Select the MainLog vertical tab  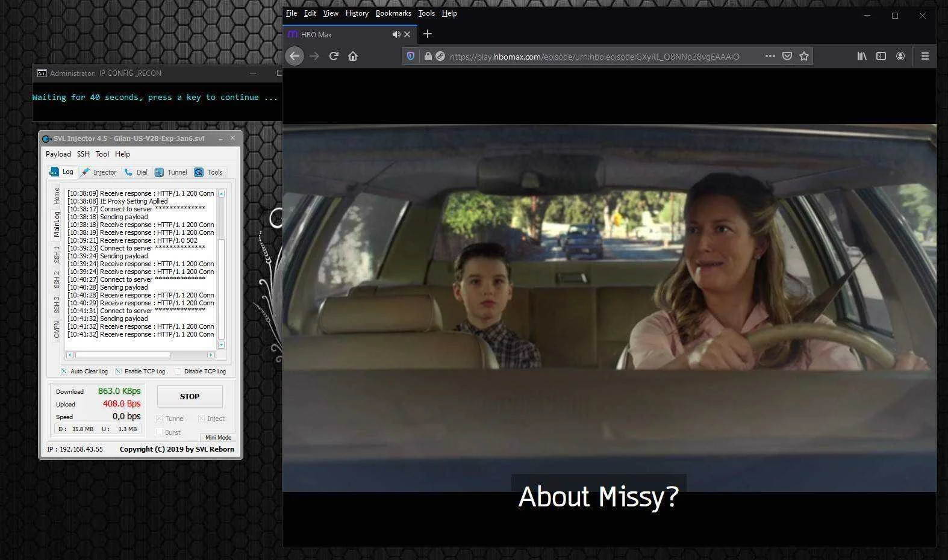coord(57,224)
